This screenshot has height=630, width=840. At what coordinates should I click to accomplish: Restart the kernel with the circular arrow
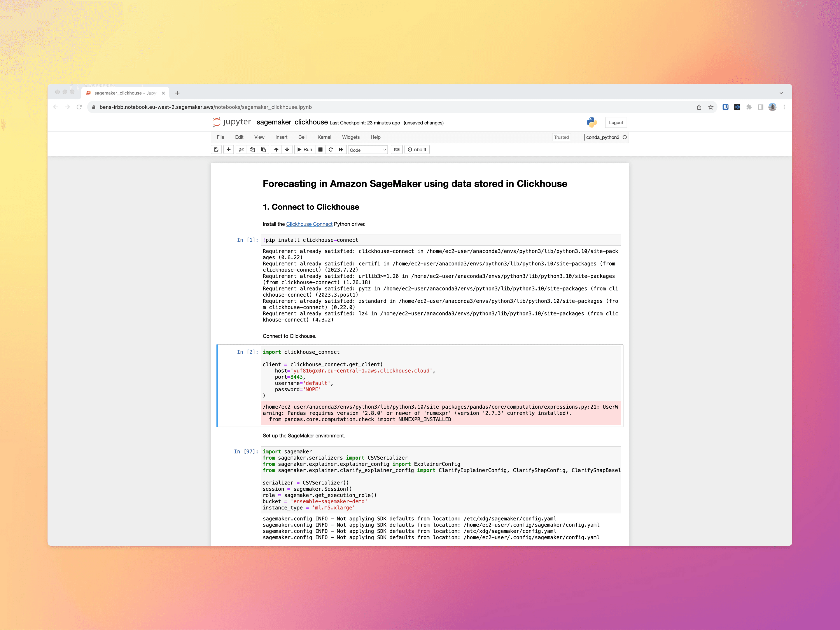pyautogui.click(x=331, y=150)
